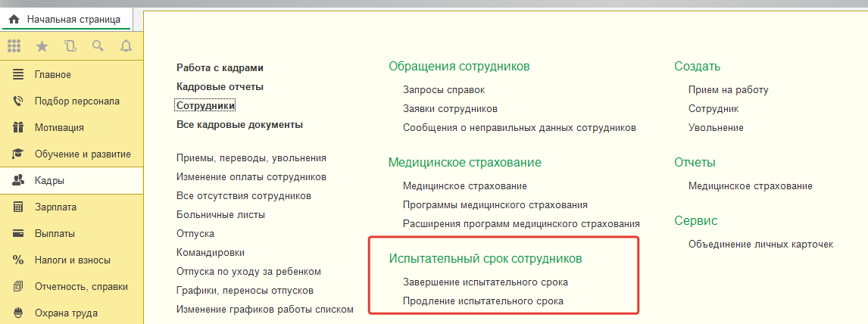Viewport: 868px width, 324px height.
Task: Click the Отчетность, справки documents icon
Action: click(x=18, y=286)
